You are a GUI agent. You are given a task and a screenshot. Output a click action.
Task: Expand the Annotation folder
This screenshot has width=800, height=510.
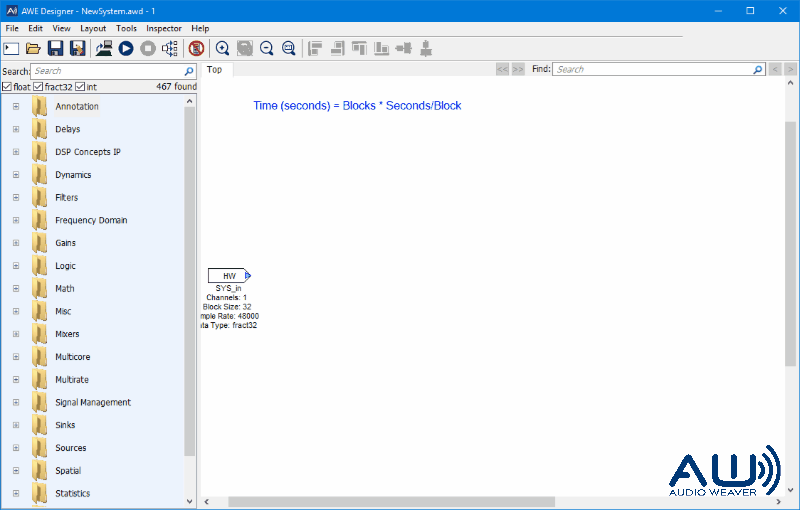tap(16, 107)
